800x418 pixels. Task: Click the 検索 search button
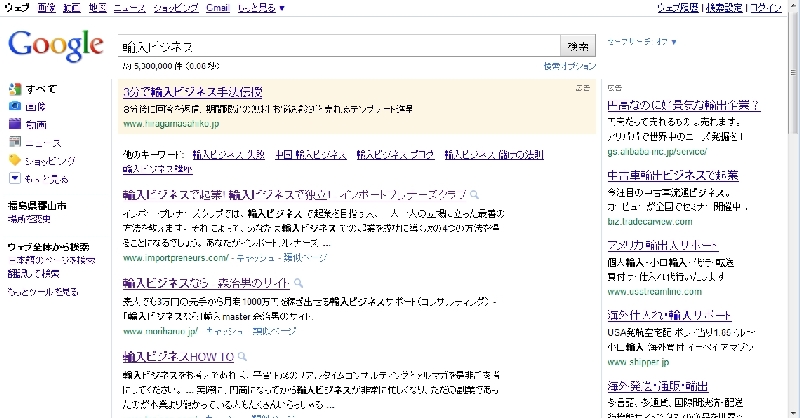[x=578, y=46]
